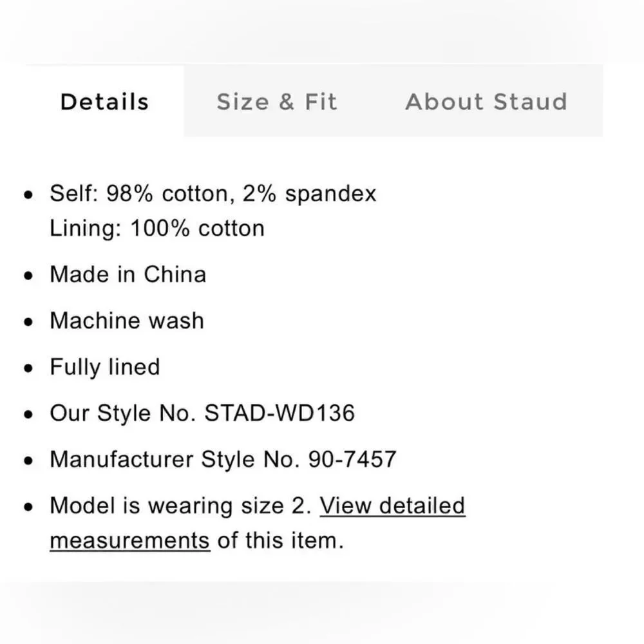Screen dimensions: 644x644
Task: Select the Self fabric composition line
Action: [x=213, y=193]
